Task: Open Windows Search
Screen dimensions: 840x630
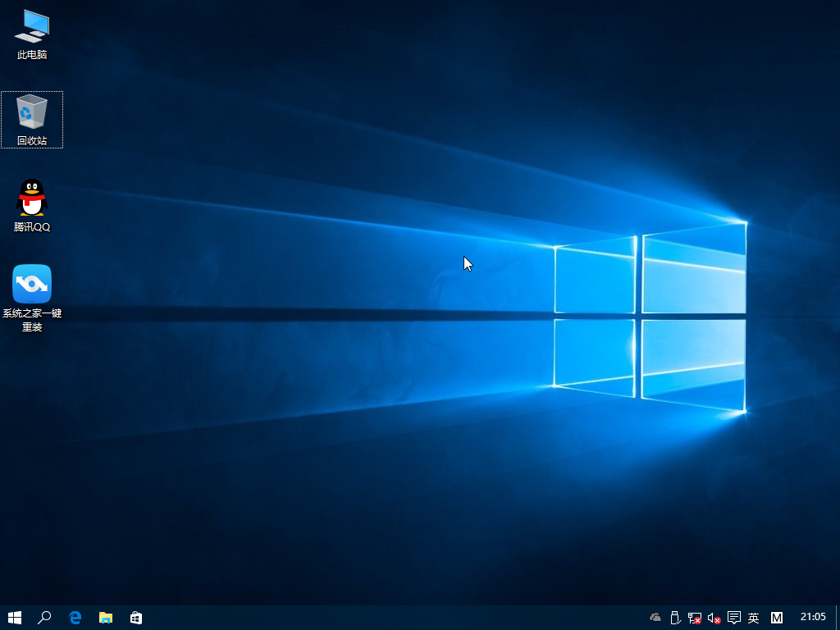Action: click(45, 618)
